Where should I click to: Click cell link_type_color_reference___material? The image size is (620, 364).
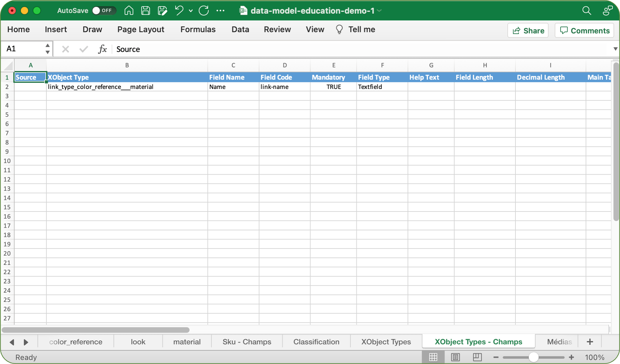click(127, 87)
